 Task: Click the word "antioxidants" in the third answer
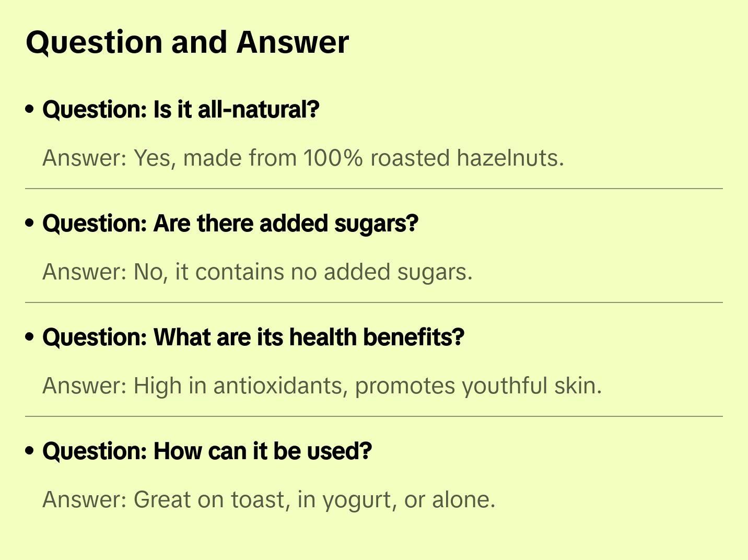click(279, 386)
